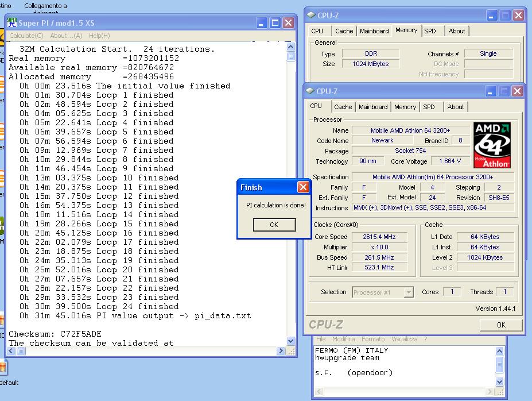532x401 pixels.
Task: Click the Core Voltage value 1.664 V
Action: pyautogui.click(x=450, y=161)
